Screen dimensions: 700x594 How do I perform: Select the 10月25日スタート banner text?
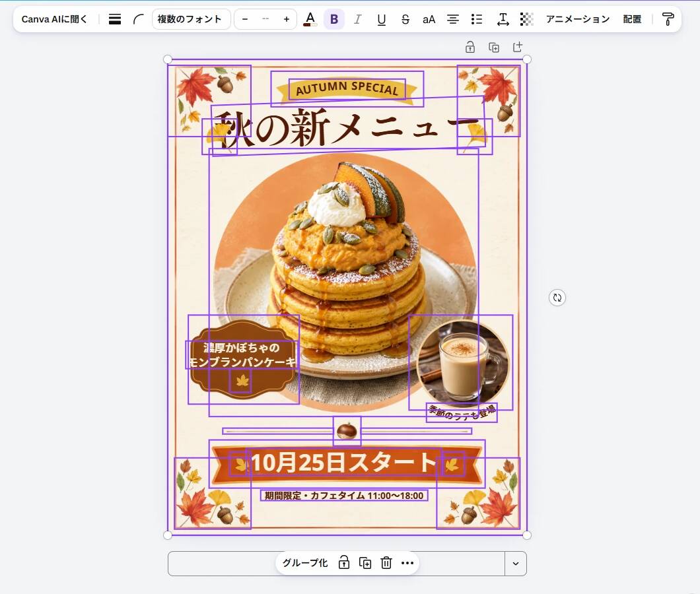(x=344, y=463)
